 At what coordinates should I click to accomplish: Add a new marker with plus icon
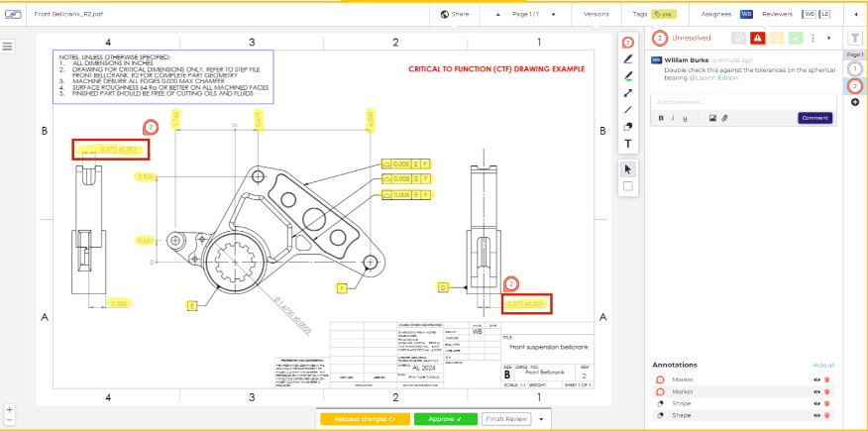[x=855, y=102]
